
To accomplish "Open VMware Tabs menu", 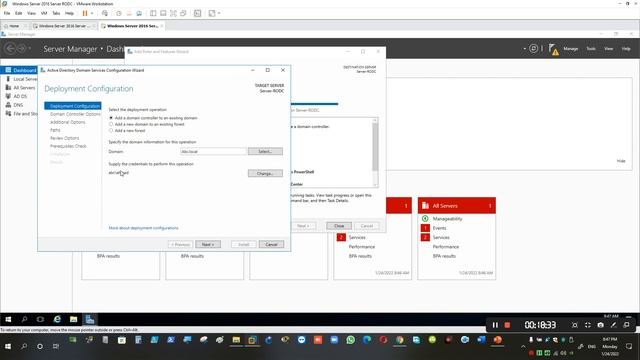I will pos(56,13).
